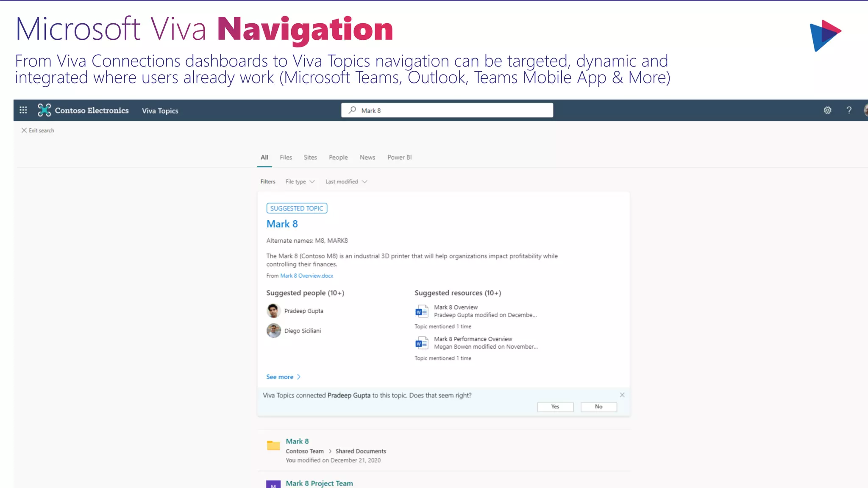Image resolution: width=868 pixels, height=488 pixels.
Task: Click the Exit search text
Action: pos(42,130)
